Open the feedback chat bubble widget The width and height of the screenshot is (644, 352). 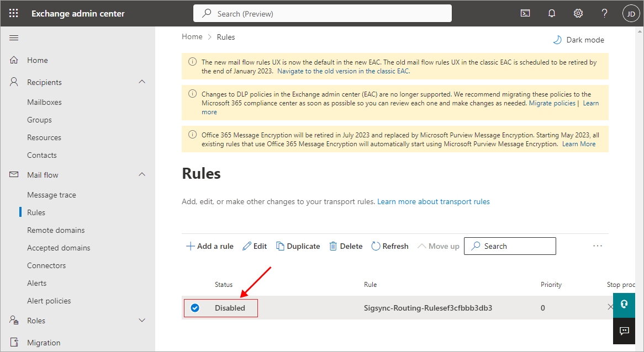(624, 330)
